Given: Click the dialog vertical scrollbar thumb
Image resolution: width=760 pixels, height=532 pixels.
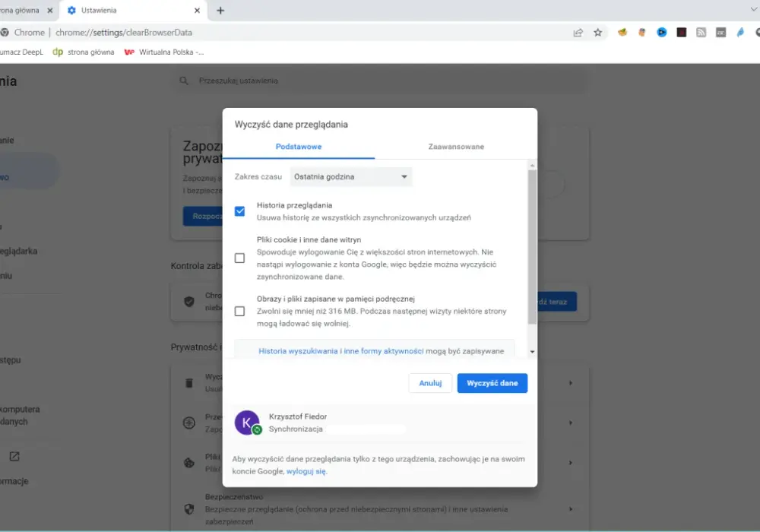Looking at the screenshot, I should tap(532, 247).
